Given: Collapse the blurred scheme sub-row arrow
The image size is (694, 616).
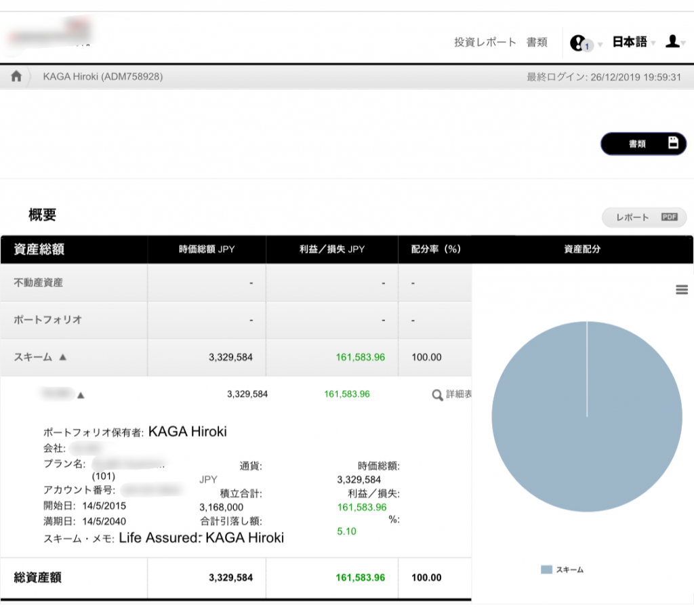Looking at the screenshot, I should pyautogui.click(x=80, y=394).
